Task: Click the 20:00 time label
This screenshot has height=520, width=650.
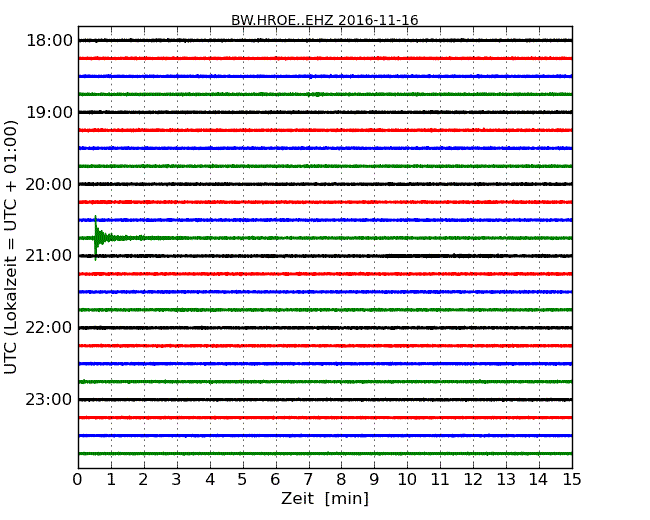Action: pos(49,184)
